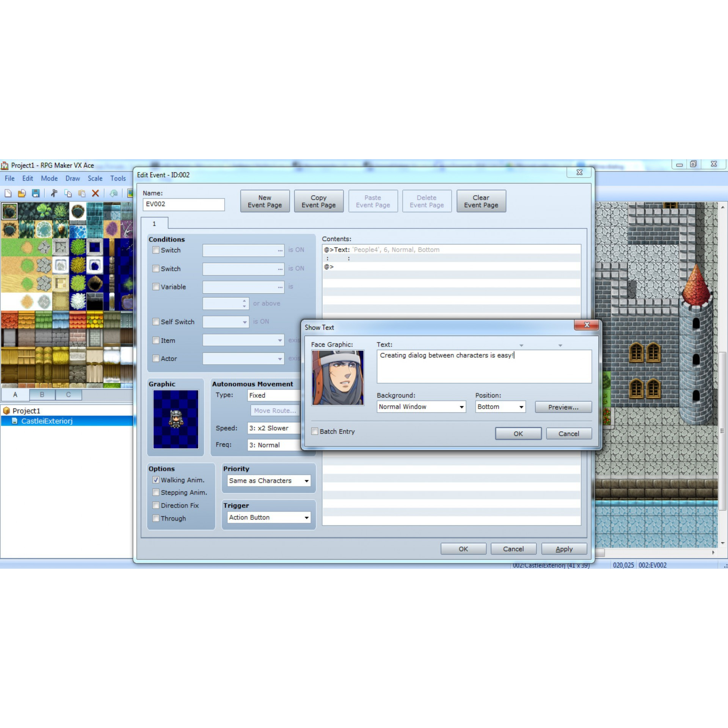Select the character sprite in the Graphic box
The width and height of the screenshot is (728, 728).
(x=176, y=419)
